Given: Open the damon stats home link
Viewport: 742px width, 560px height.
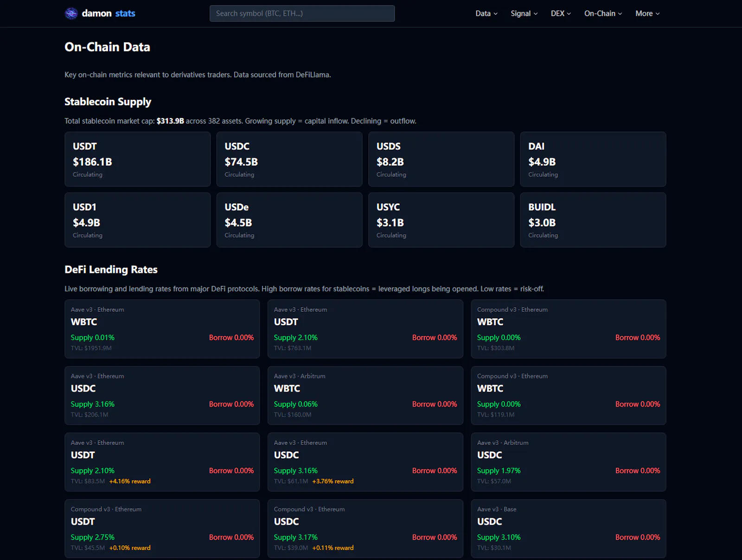Looking at the screenshot, I should click(x=100, y=13).
